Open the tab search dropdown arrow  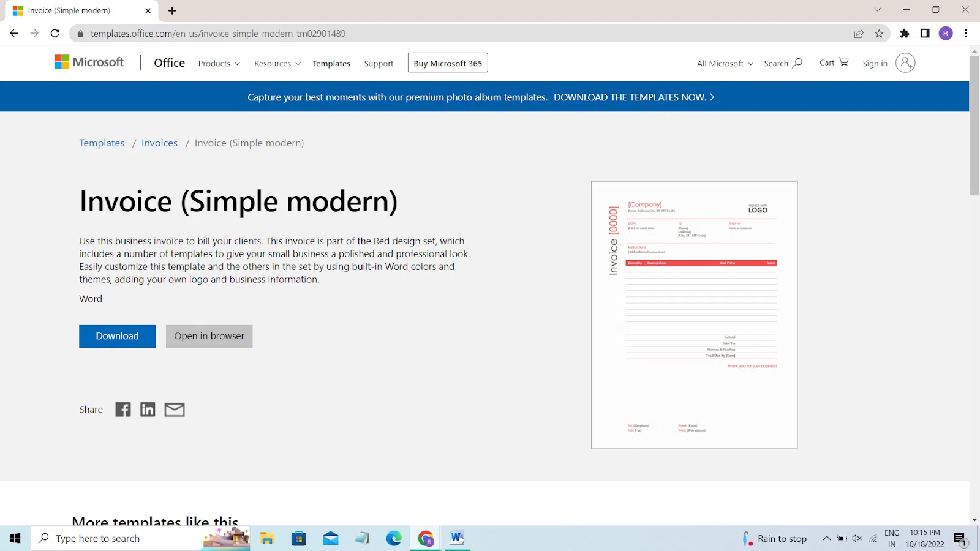coord(878,10)
